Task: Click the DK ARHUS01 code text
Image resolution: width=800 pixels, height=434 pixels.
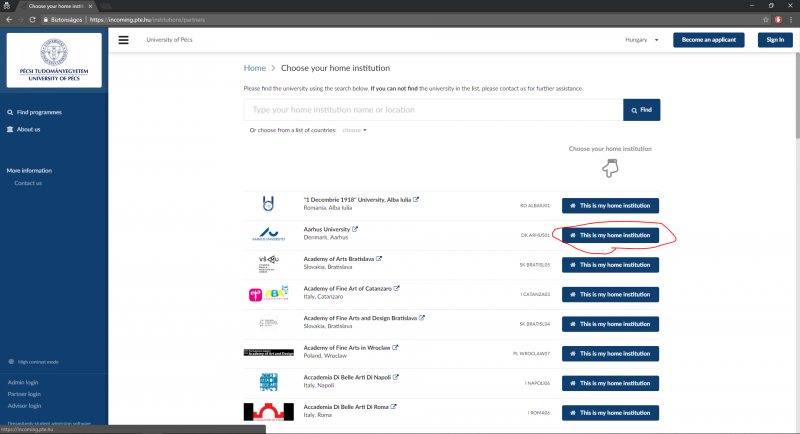Action: 535,235
